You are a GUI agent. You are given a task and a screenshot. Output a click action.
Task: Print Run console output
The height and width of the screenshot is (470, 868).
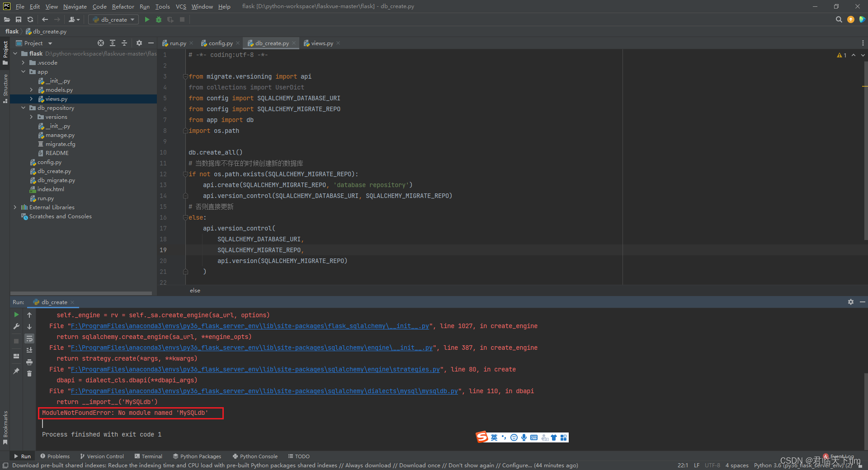(x=29, y=362)
